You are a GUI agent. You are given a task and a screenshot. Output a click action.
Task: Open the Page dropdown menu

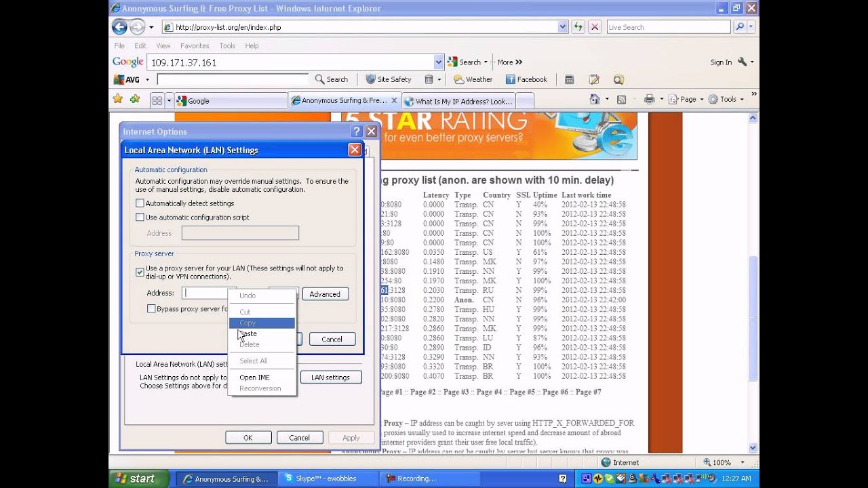pyautogui.click(x=687, y=100)
